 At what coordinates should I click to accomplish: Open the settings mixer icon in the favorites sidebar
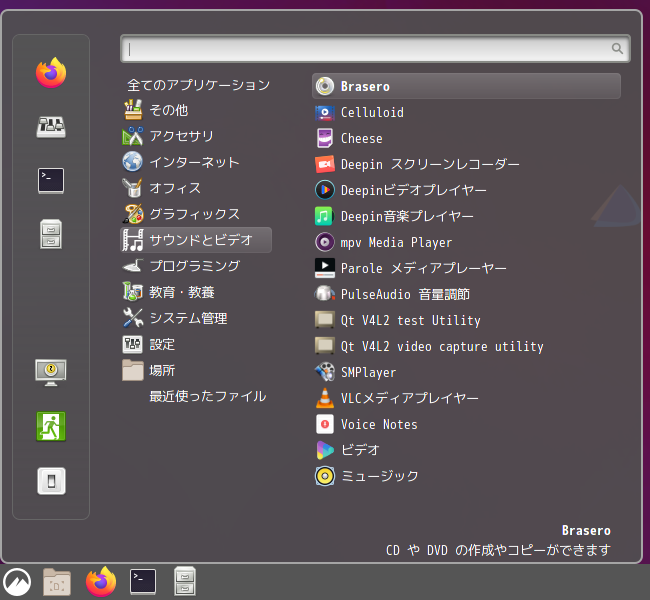pos(51,126)
